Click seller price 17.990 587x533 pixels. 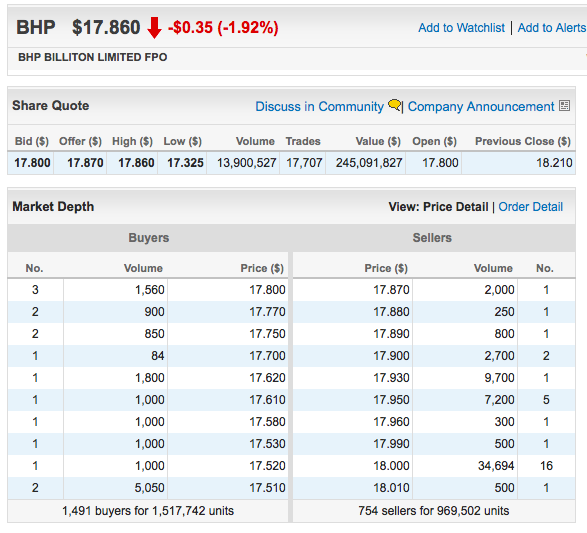coord(391,444)
